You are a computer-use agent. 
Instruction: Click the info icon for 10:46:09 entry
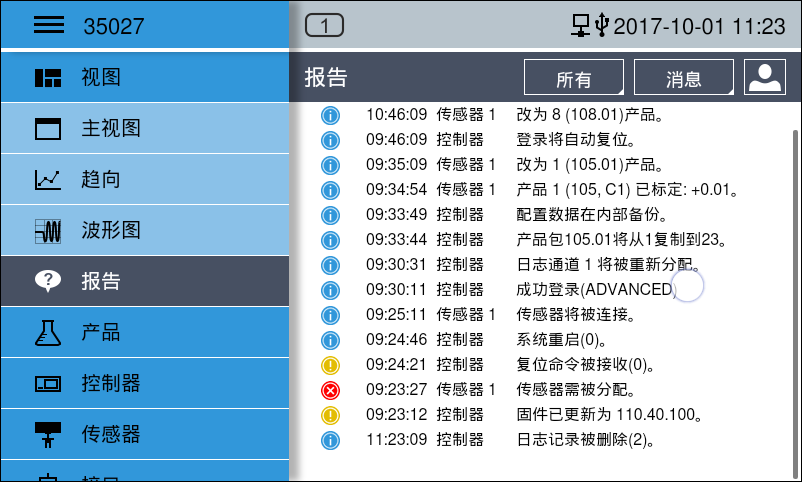[x=330, y=115]
